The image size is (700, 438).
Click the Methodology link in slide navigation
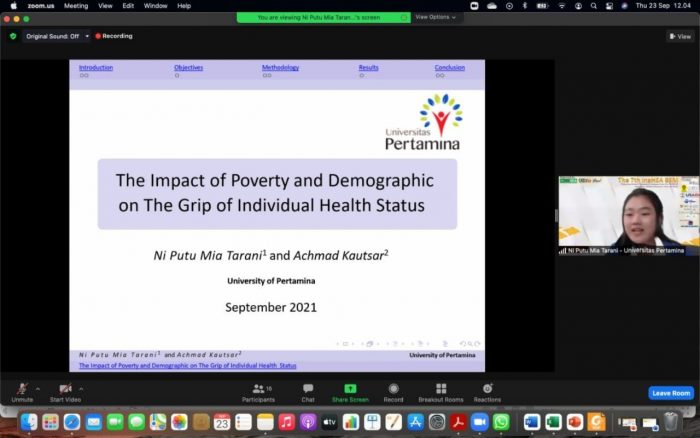click(x=280, y=68)
